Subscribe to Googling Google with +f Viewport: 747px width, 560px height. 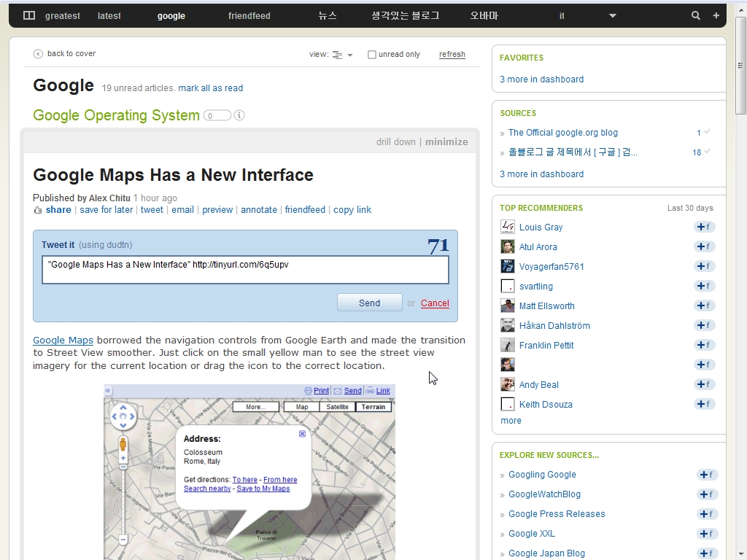click(707, 475)
